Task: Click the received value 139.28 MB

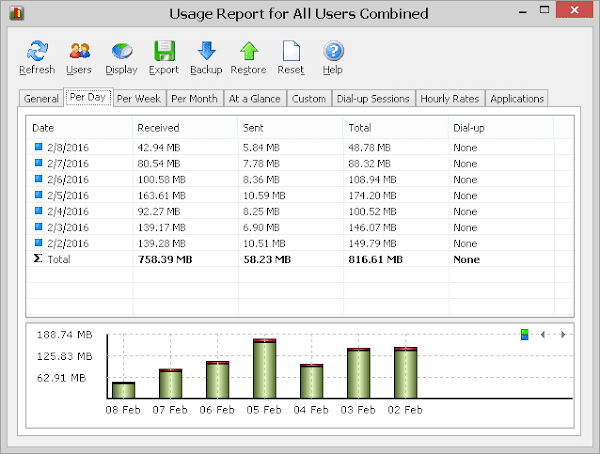Action: tap(161, 243)
